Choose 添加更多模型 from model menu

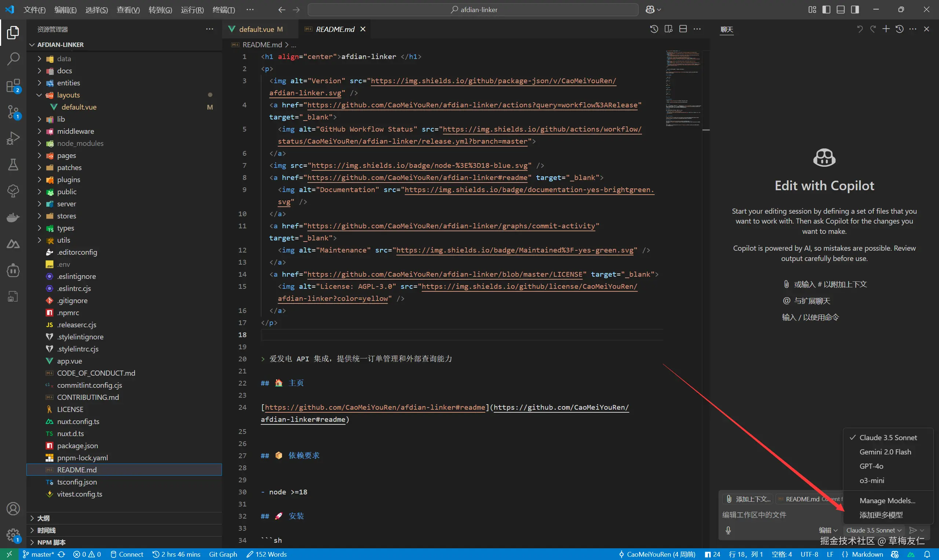(888, 515)
